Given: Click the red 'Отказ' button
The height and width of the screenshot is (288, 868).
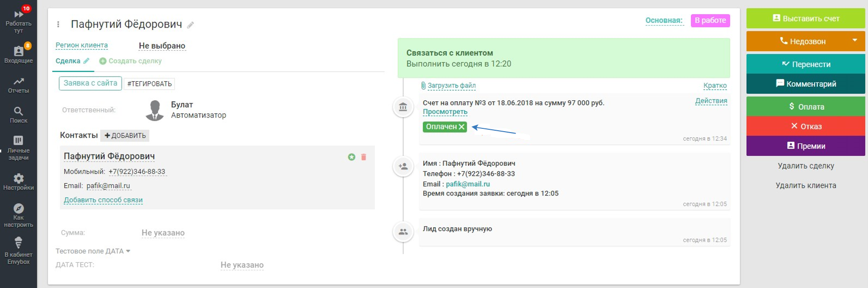Looking at the screenshot, I should click(x=806, y=126).
